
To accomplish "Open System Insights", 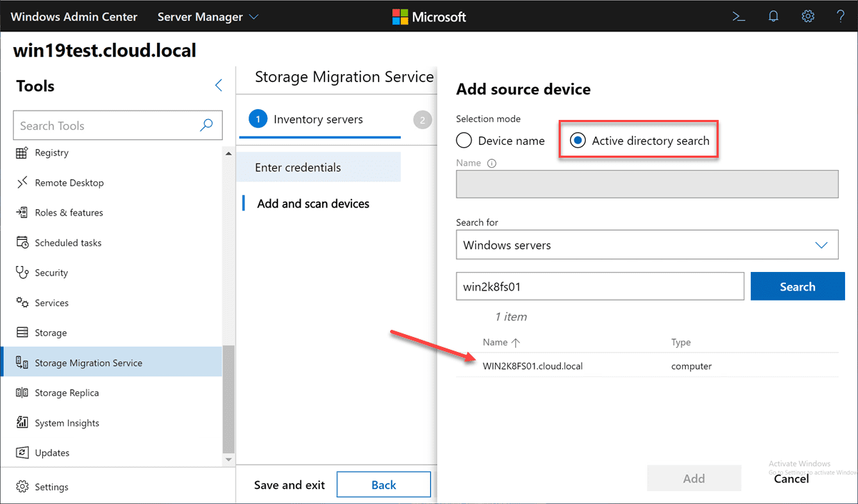I will 67,422.
